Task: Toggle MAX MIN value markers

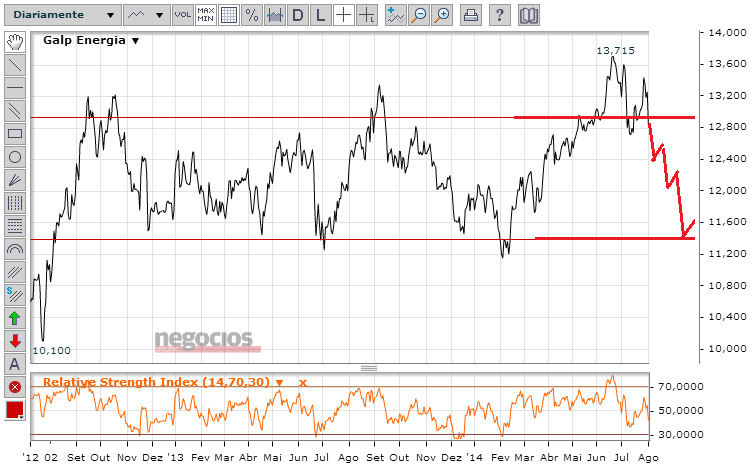Action: [x=206, y=15]
